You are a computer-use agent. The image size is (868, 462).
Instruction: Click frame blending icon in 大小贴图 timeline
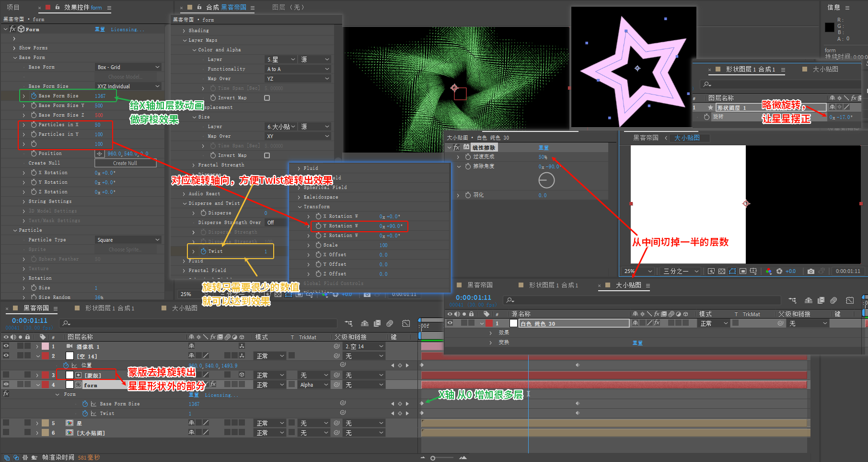click(821, 300)
